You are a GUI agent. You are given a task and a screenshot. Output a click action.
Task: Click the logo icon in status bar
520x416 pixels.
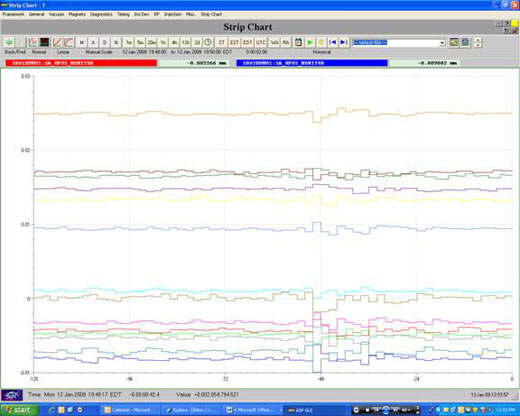12,395
